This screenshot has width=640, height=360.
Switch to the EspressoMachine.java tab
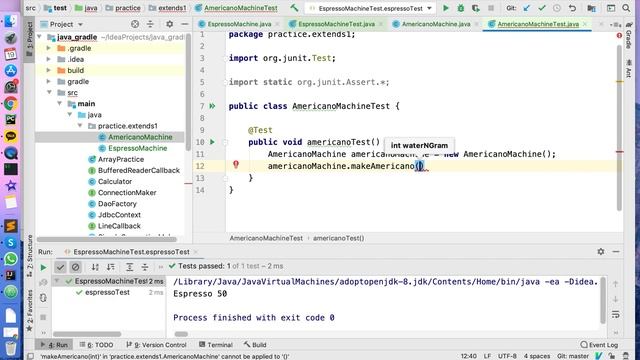(x=239, y=24)
